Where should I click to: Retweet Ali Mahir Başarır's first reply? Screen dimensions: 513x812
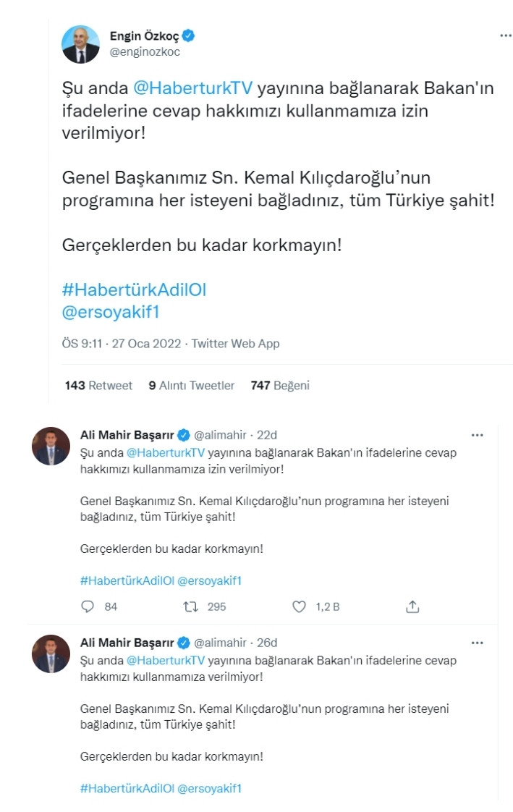click(192, 607)
